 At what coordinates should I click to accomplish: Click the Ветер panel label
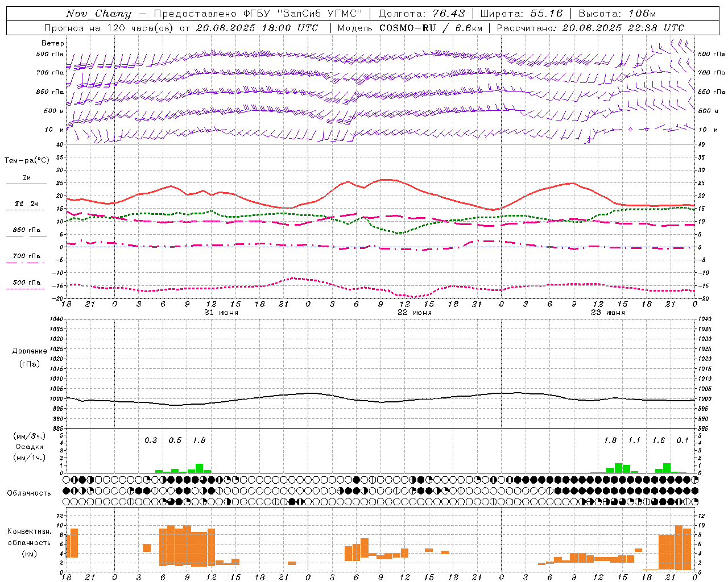coord(53,43)
